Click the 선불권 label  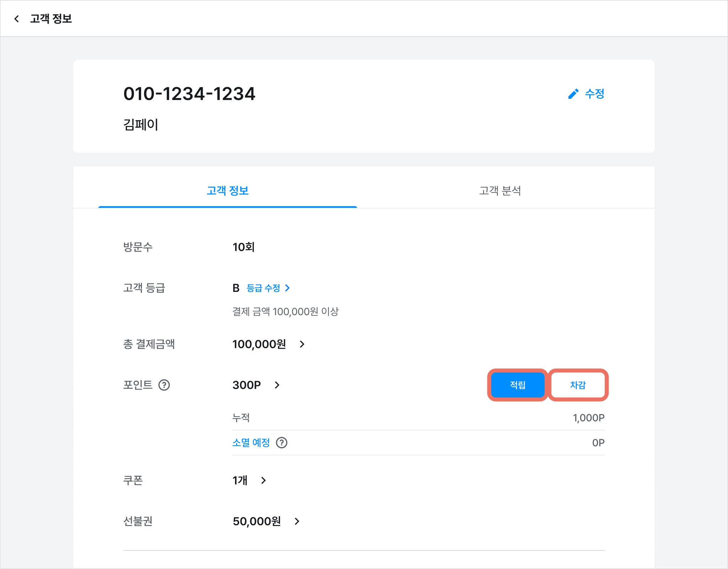tap(138, 521)
